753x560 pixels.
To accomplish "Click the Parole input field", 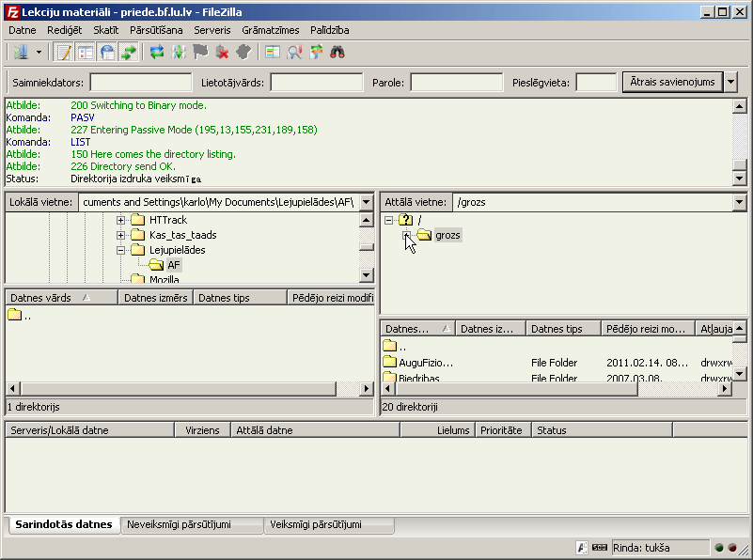I will pyautogui.click(x=457, y=83).
